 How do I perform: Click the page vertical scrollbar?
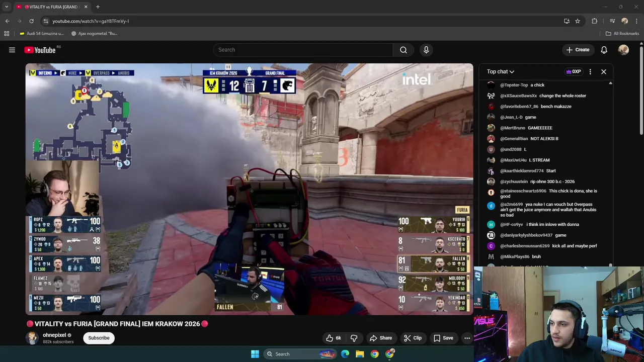point(641,90)
